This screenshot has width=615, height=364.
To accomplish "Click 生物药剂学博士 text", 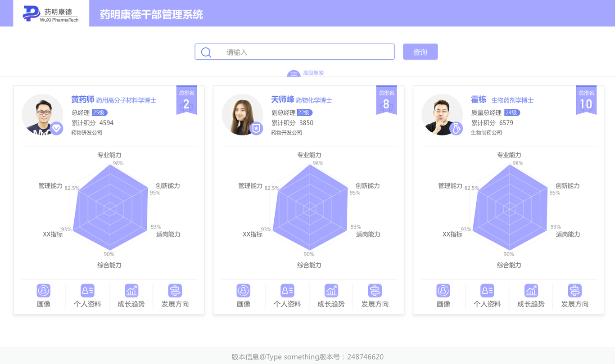I will [x=512, y=100].
